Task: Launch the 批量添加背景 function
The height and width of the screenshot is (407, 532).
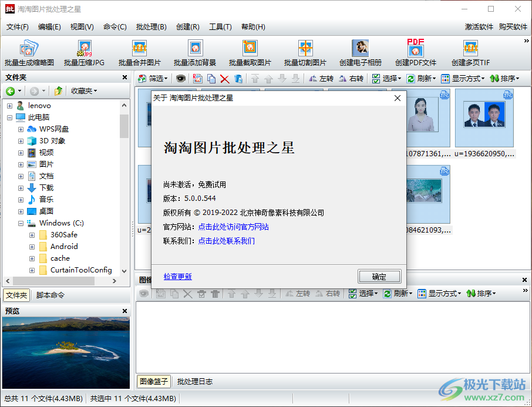Action: point(194,52)
